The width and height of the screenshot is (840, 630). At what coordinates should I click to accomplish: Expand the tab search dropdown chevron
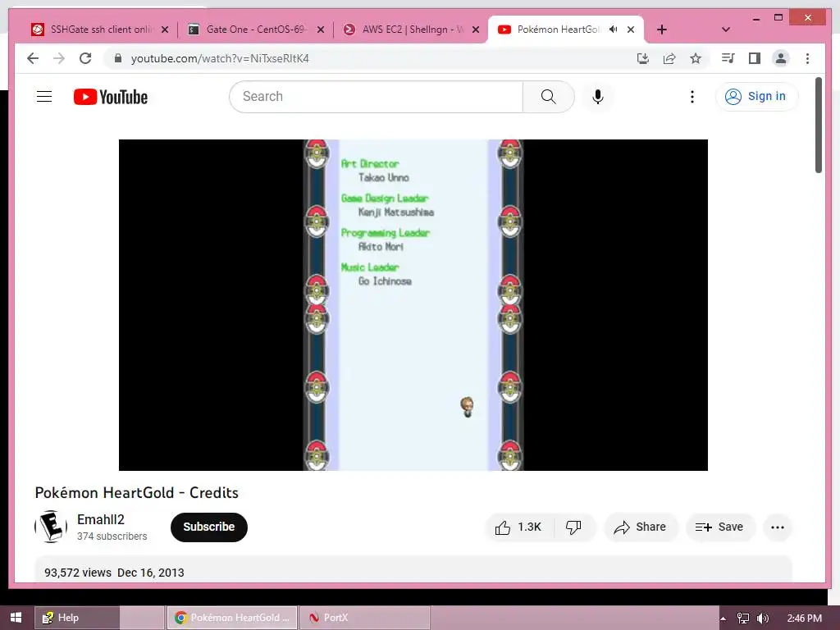pos(726,30)
